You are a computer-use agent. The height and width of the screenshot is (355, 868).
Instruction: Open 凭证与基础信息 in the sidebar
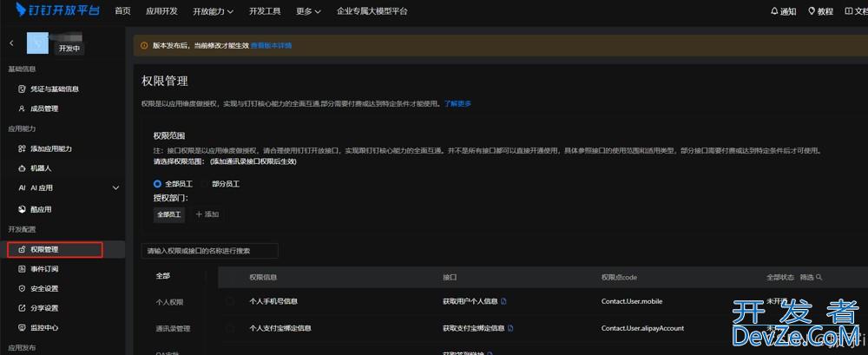[x=49, y=89]
